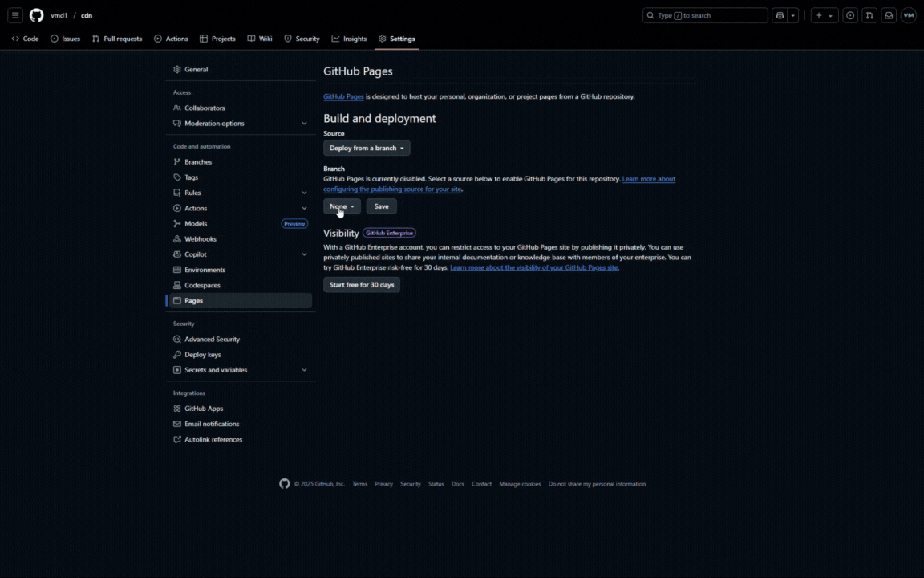
Task: Switch to the Issues tab
Action: (x=66, y=39)
